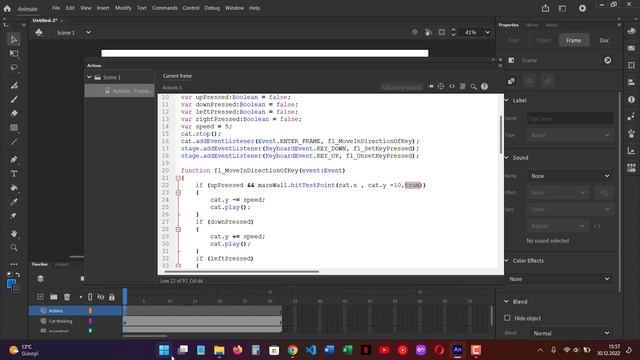Collapse Scene 1 in Actions tree
This screenshot has height=360, width=640.
point(89,77)
